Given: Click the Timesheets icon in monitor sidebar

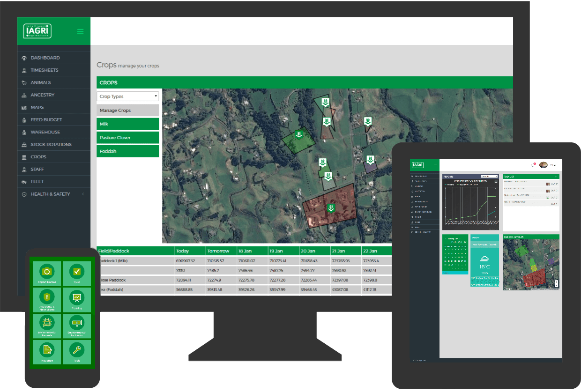Looking at the screenshot, I should (x=24, y=70).
